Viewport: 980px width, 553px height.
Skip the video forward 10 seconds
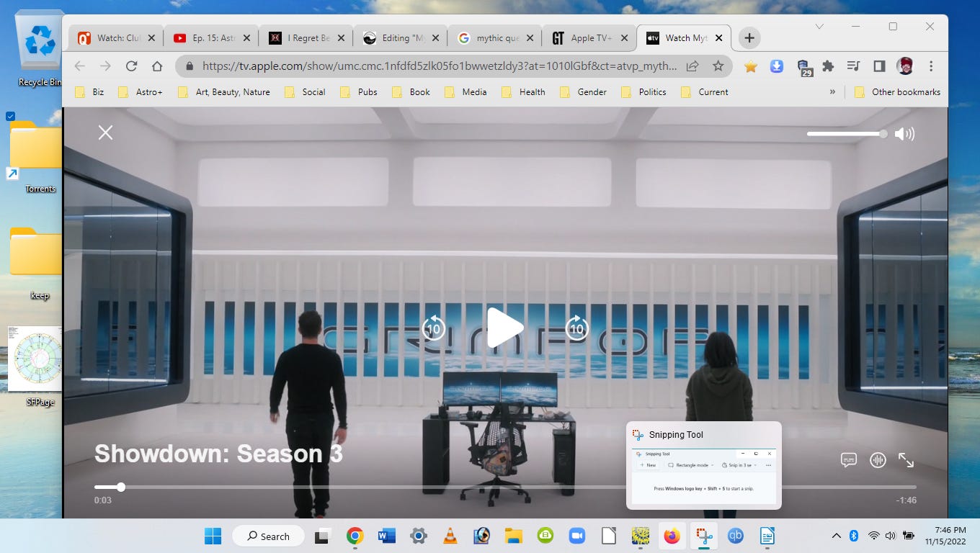(x=576, y=328)
